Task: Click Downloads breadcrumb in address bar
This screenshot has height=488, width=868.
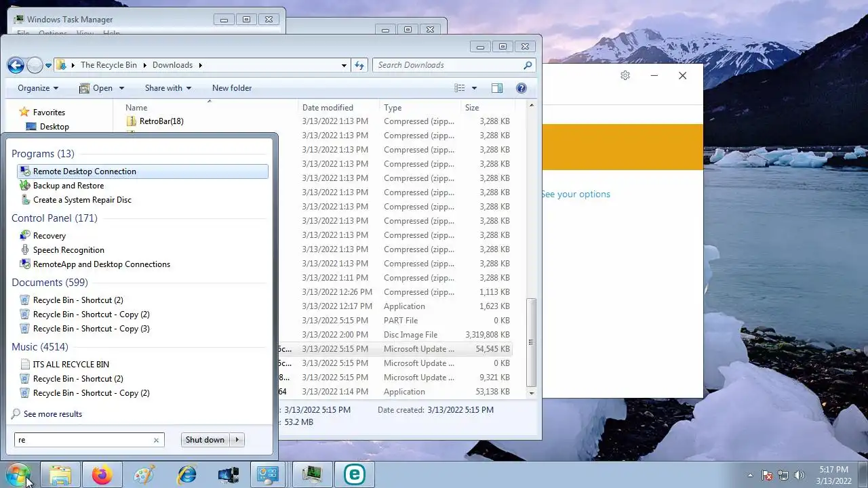Action: click(x=172, y=65)
